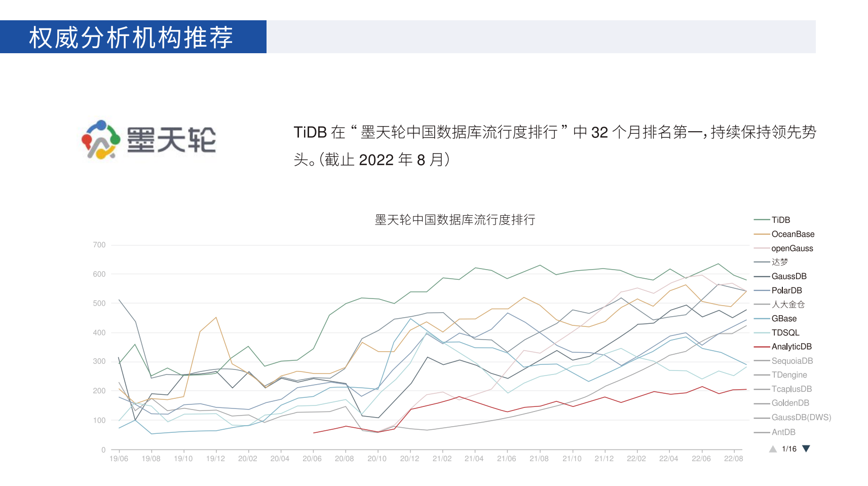
Task: Click the x-axis label 22/06
Action: coord(701,459)
